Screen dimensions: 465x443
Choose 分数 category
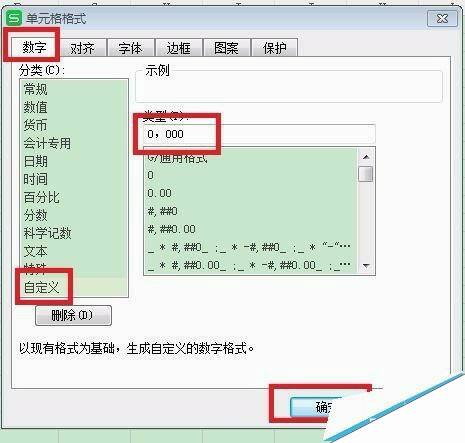pyautogui.click(x=73, y=215)
